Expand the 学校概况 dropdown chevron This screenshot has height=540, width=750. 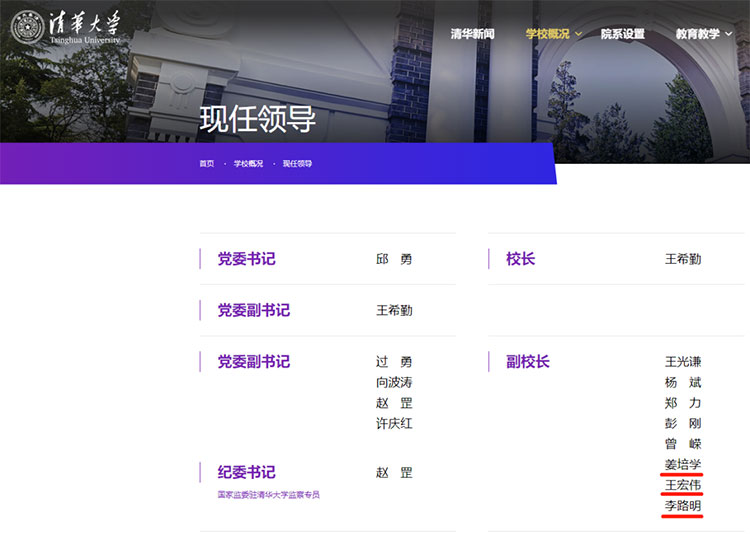click(578, 34)
